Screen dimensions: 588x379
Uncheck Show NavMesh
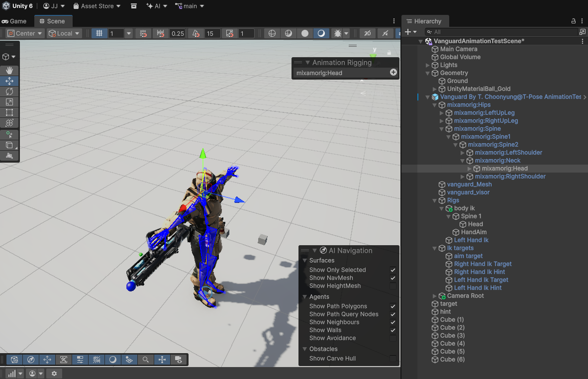(392, 278)
